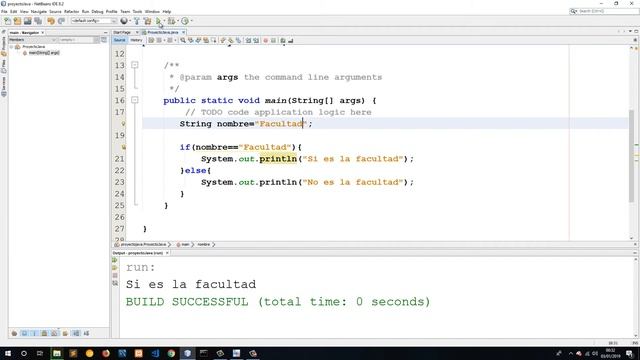Image resolution: width=640 pixels, height=360 pixels.
Task: Switch to the Start Page tab
Action: (122, 32)
